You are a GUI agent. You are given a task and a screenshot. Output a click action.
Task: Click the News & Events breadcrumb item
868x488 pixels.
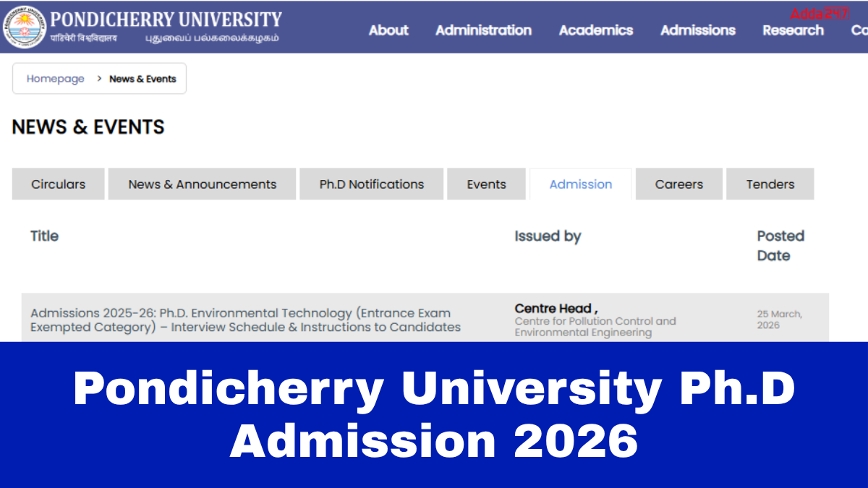point(142,79)
